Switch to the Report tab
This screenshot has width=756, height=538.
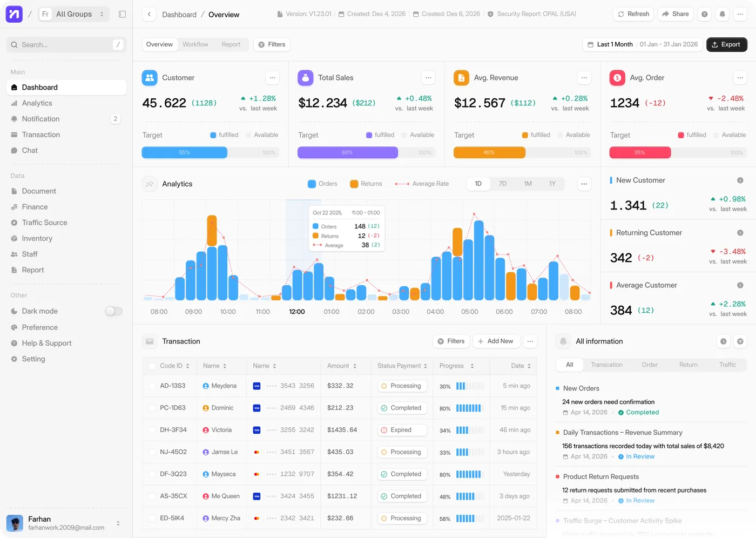(x=231, y=44)
